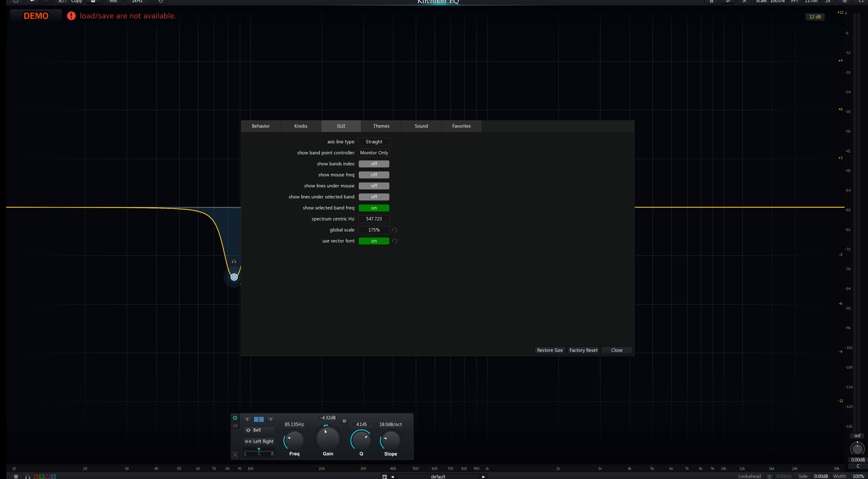Toggle the S channel monitor button
The width and height of the screenshot is (868, 479).
click(53, 476)
